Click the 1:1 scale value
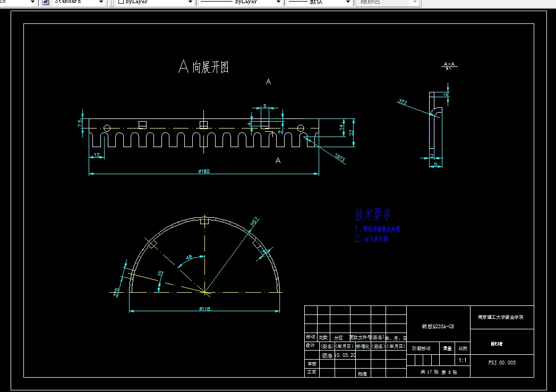The image size is (556, 392). pyautogui.click(x=463, y=360)
